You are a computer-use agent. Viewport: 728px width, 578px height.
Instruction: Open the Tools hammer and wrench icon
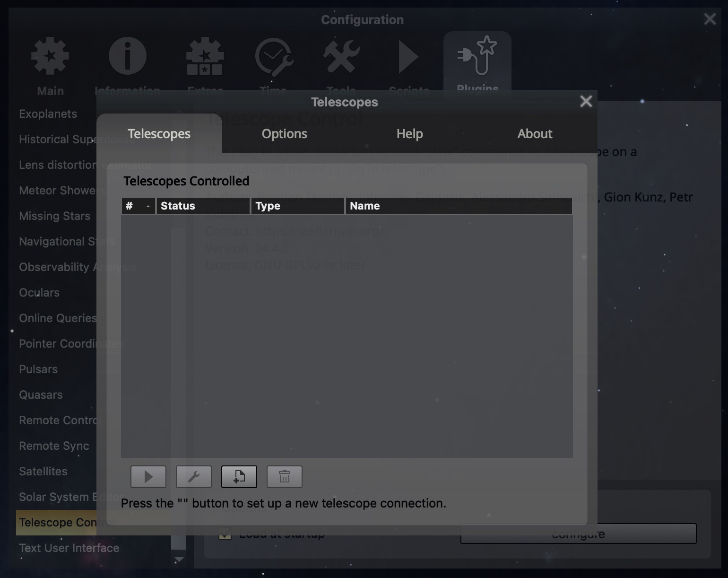point(341,57)
